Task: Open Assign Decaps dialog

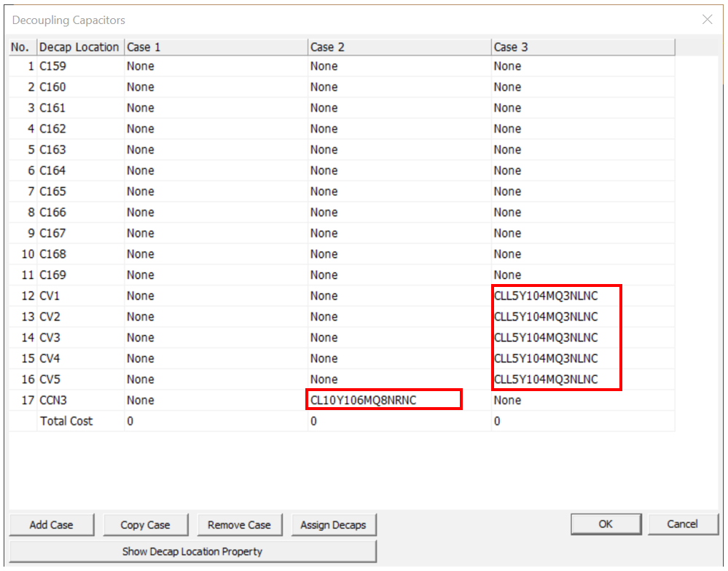Action: pyautogui.click(x=333, y=524)
